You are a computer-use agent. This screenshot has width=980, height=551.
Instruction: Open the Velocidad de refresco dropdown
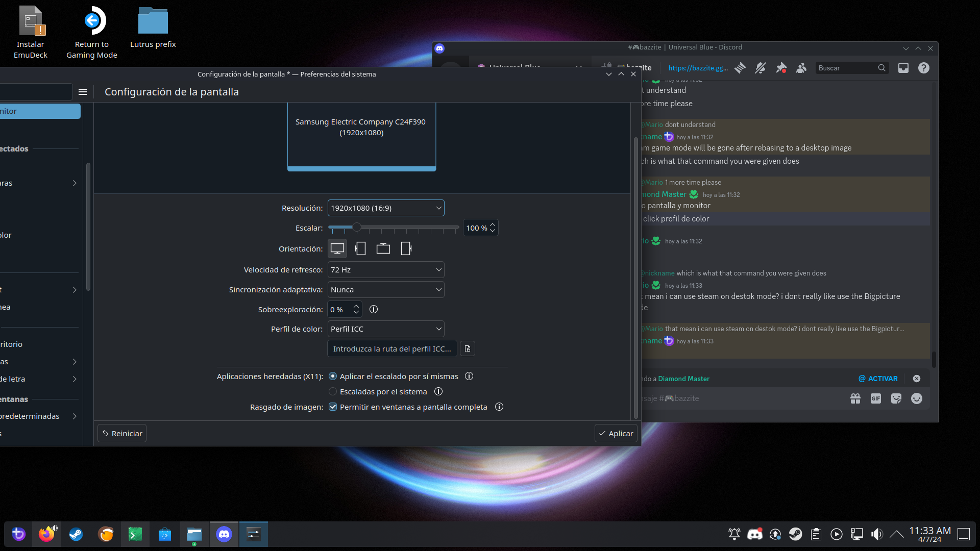click(x=386, y=269)
